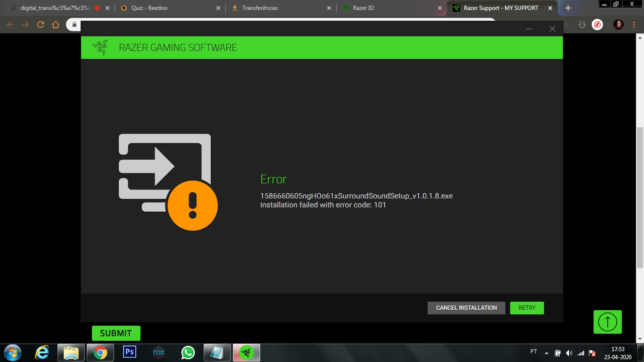Open the Windows Start menu
644x362 pixels.
tap(13, 353)
